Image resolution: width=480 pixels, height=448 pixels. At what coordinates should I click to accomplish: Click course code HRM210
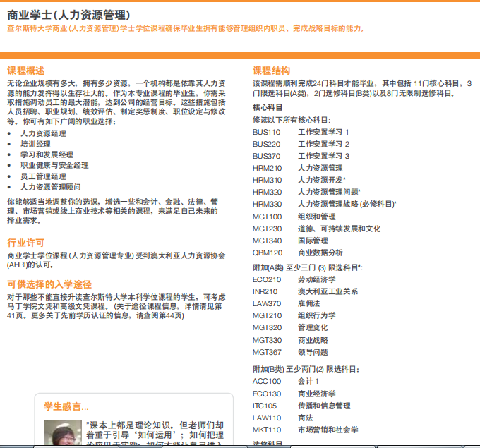[267, 168]
